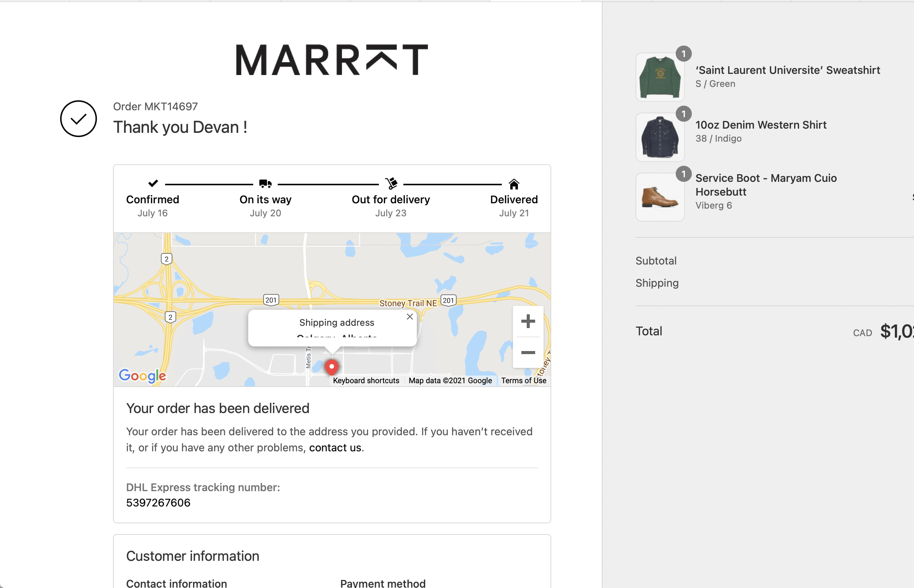Click the Contact information heading
Screen dimensions: 914x588
177,583
